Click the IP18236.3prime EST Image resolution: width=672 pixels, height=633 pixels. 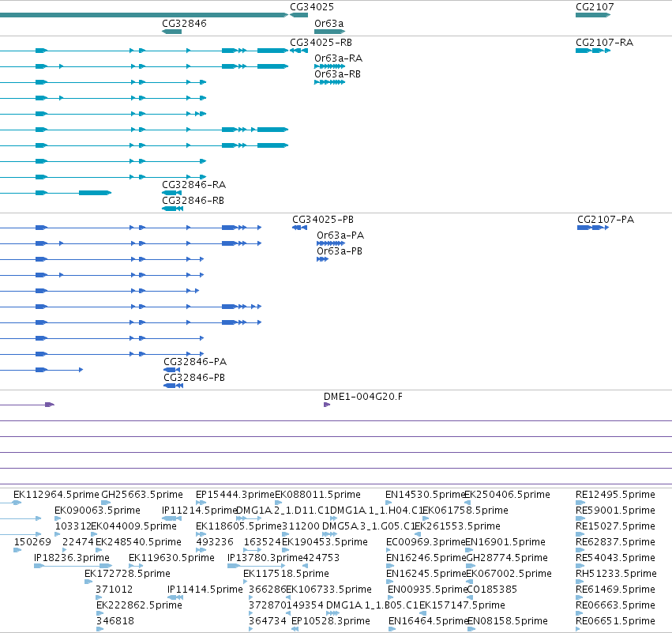click(73, 566)
